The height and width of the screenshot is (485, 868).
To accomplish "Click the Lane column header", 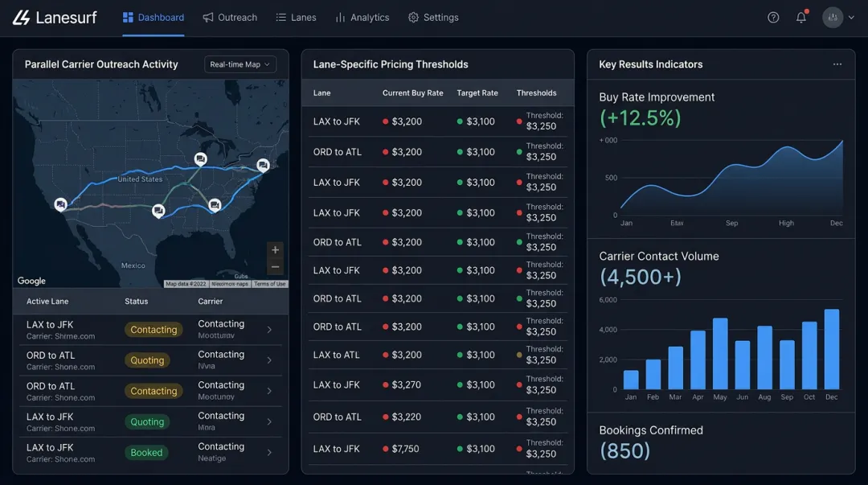I will [x=321, y=93].
